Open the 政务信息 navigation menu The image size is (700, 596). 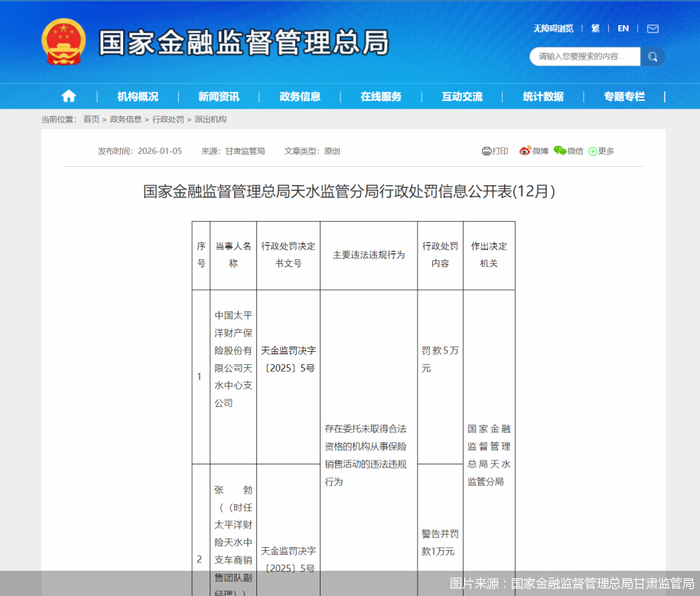click(301, 96)
